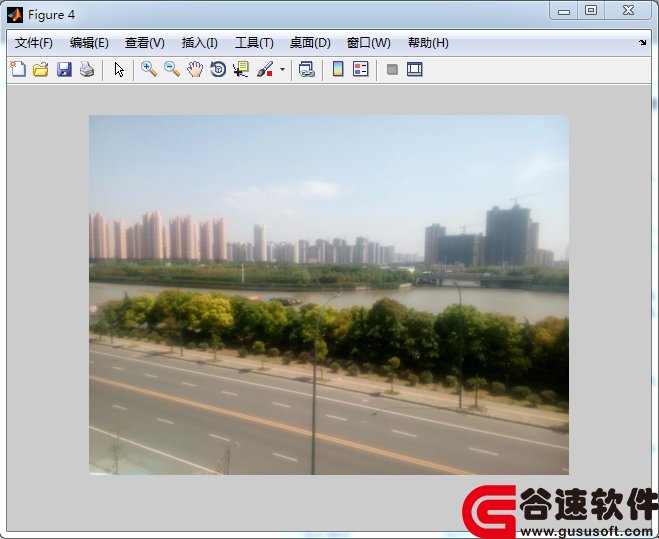Select the Edit Plot arrow tool

tap(119, 69)
